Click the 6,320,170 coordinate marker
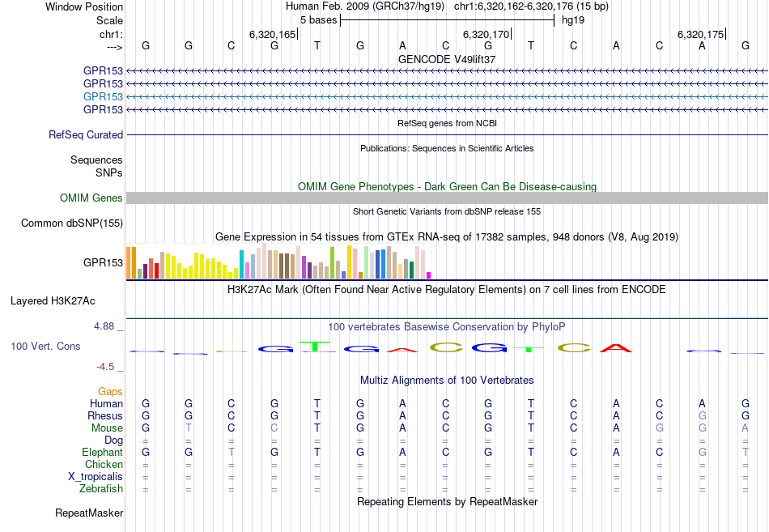 point(486,34)
